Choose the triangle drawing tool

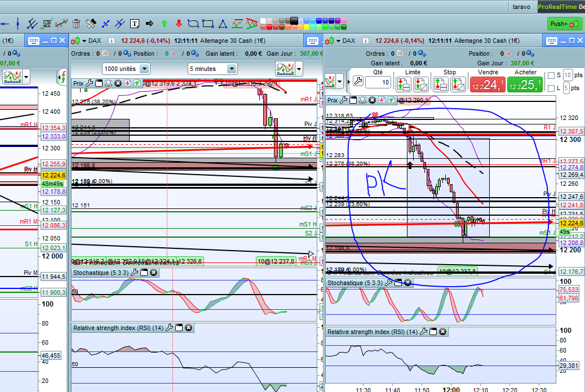(223, 24)
